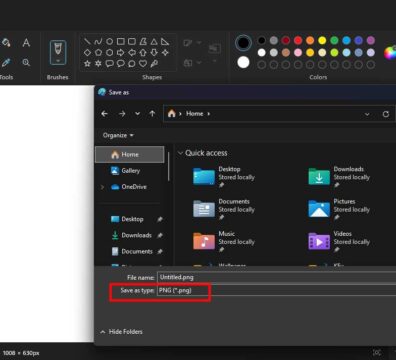Choose the Oval shape
This screenshot has height=360, width=396.
[x=109, y=42]
